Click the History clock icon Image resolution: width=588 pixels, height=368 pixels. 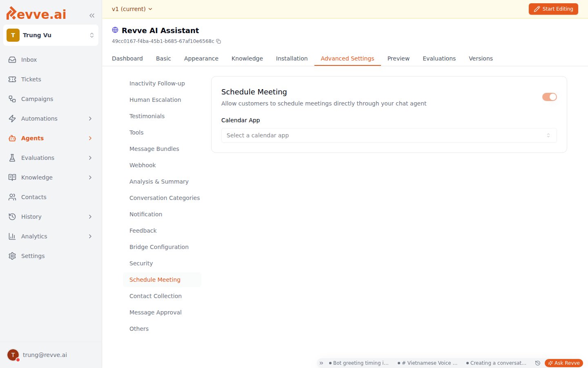coord(12,217)
